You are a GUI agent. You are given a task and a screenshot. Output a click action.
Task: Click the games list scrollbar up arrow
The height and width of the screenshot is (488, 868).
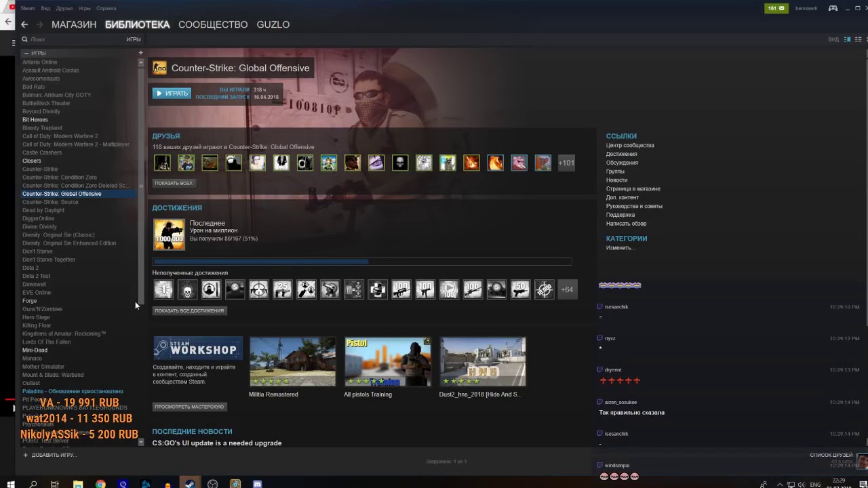click(141, 62)
